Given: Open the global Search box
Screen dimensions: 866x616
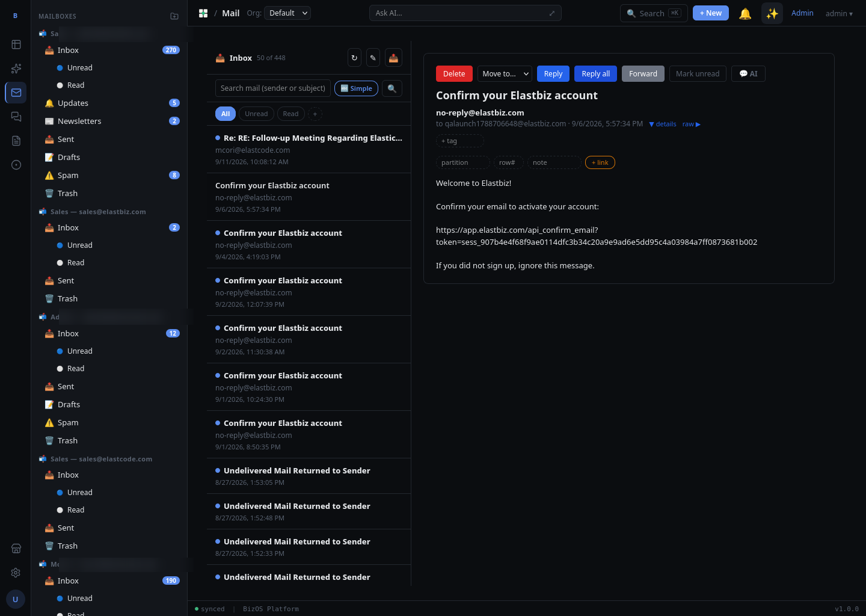Looking at the screenshot, I should point(654,13).
